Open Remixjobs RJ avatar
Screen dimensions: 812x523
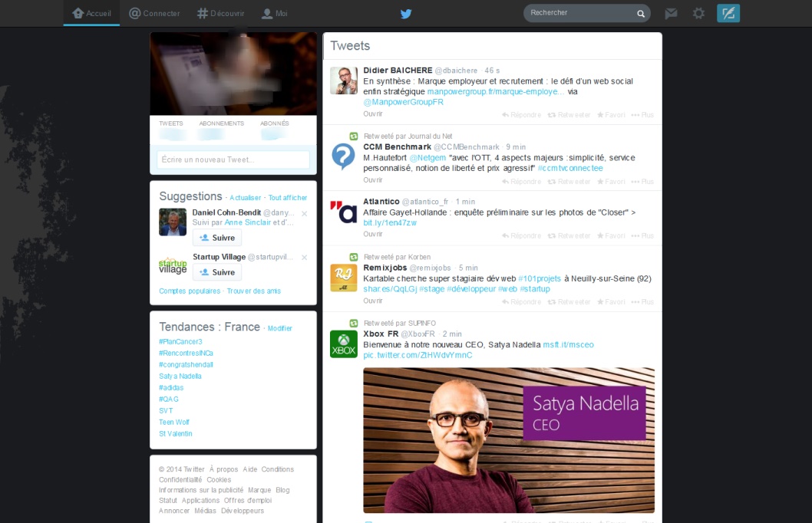coord(344,278)
